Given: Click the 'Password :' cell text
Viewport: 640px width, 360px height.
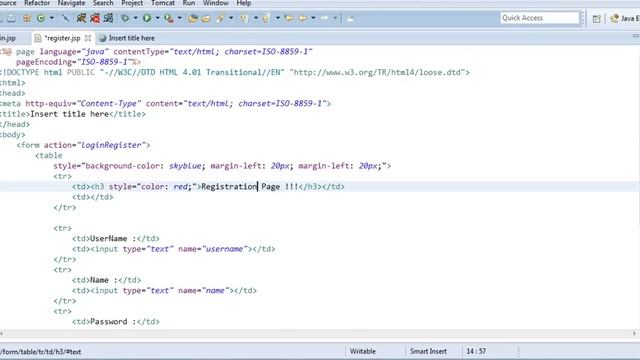Looking at the screenshot, I should [x=113, y=322].
